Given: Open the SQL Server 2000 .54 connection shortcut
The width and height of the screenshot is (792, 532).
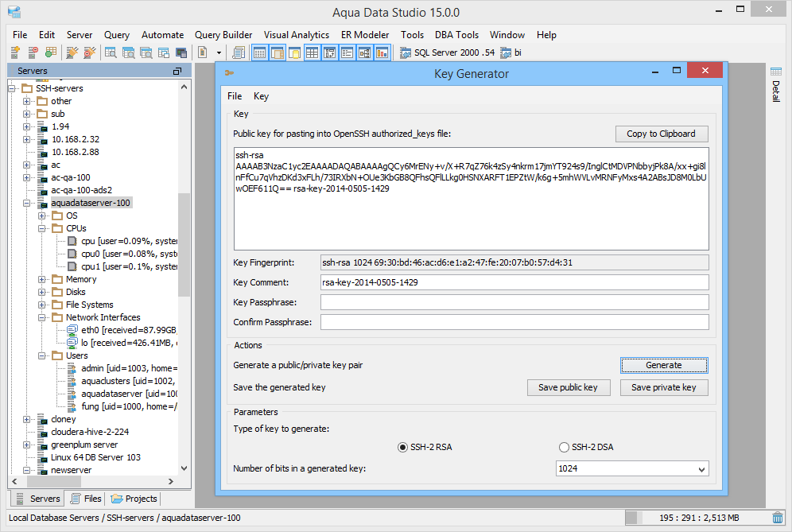Looking at the screenshot, I should click(x=448, y=52).
